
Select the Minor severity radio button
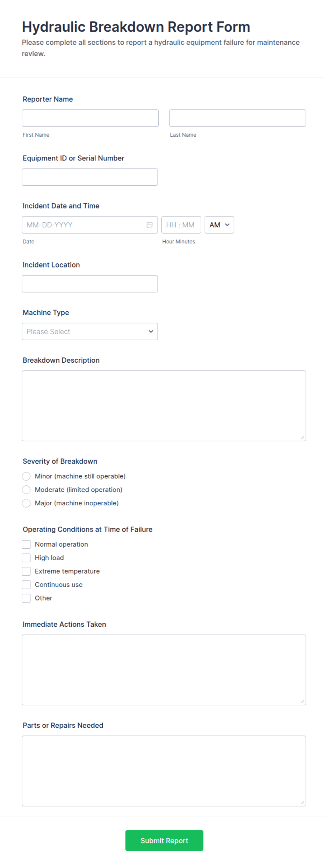click(26, 476)
